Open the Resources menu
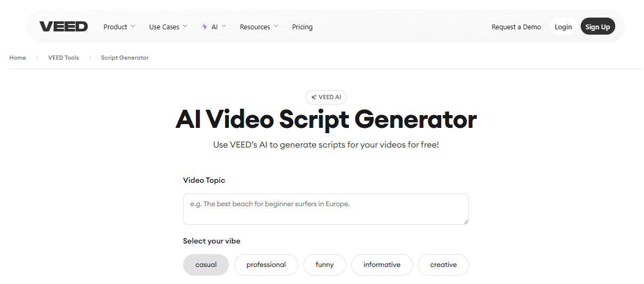Image resolution: width=644 pixels, height=284 pixels. pos(255,27)
